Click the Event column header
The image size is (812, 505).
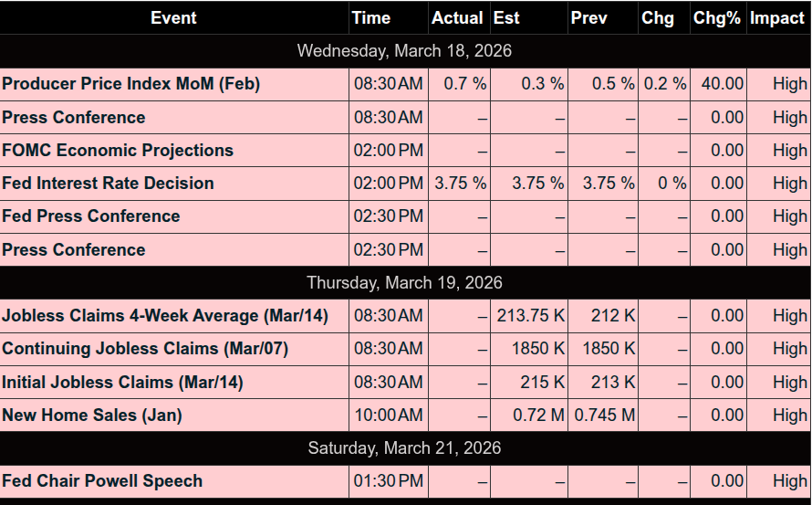coord(173,17)
